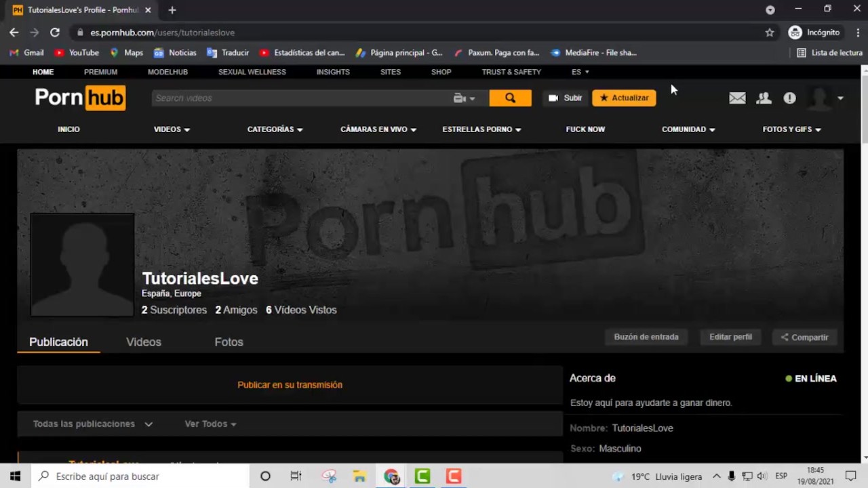Open the friends requests icon
This screenshot has width=868, height=488.
click(x=764, y=98)
